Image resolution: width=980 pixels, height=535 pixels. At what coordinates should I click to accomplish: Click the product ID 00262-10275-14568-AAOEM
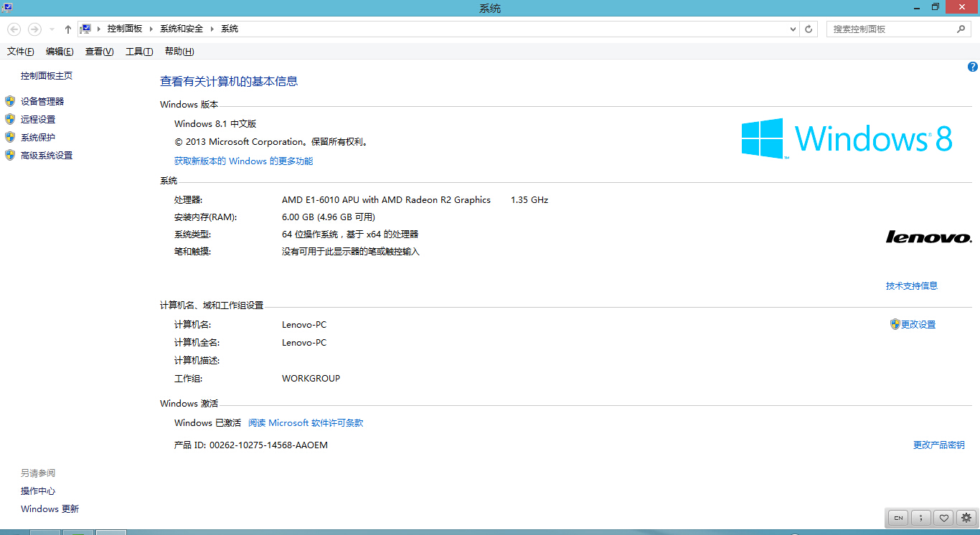(268, 445)
